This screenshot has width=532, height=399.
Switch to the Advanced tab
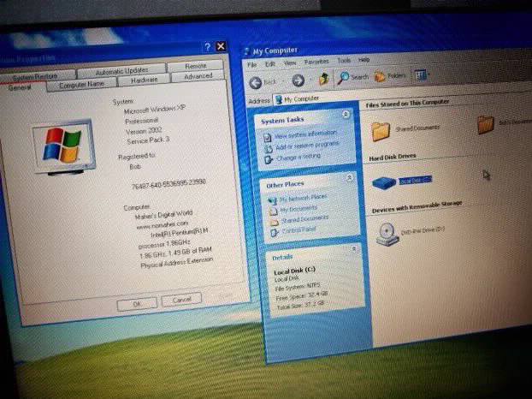pyautogui.click(x=198, y=76)
